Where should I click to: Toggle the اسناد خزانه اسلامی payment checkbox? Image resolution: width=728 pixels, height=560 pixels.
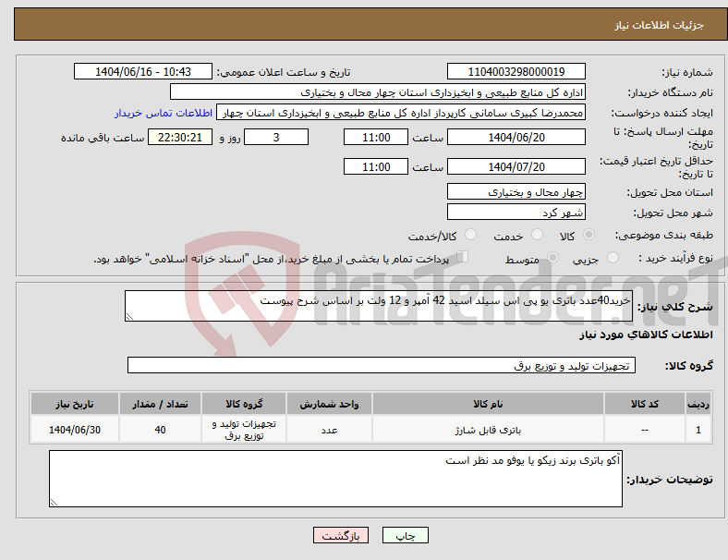coord(462,257)
